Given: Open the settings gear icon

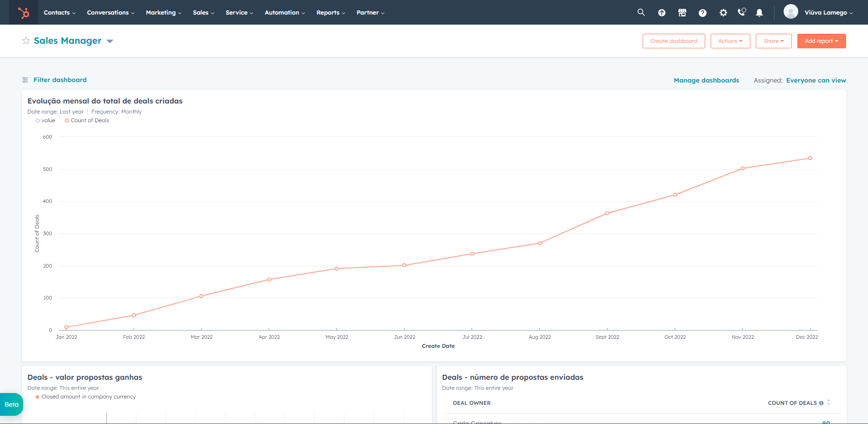Looking at the screenshot, I should pos(723,13).
